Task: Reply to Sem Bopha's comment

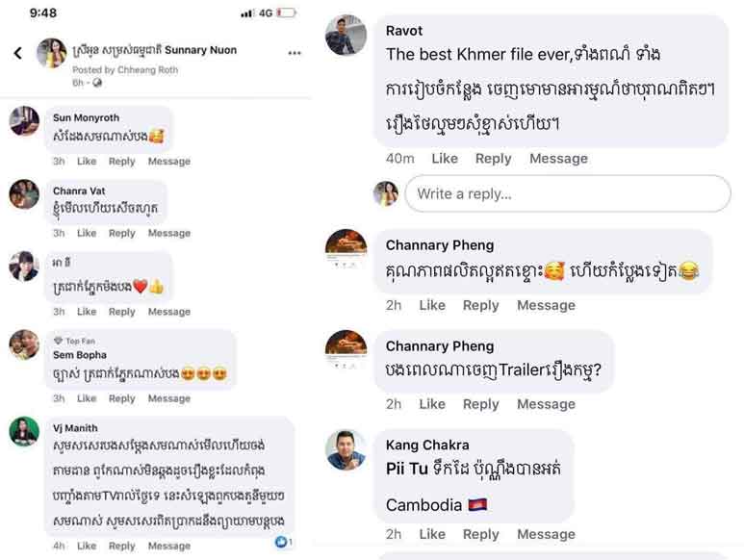Action: click(x=122, y=398)
